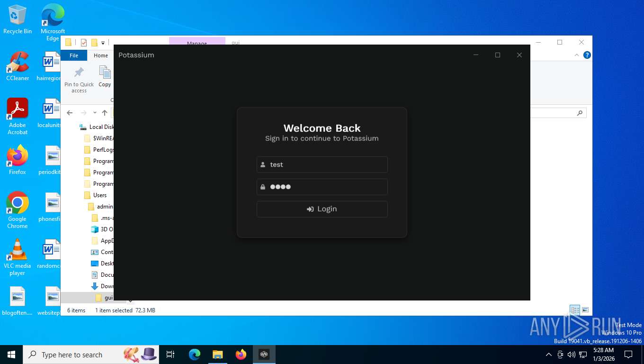
Task: Maximize the File Explorer window
Action: click(x=560, y=42)
